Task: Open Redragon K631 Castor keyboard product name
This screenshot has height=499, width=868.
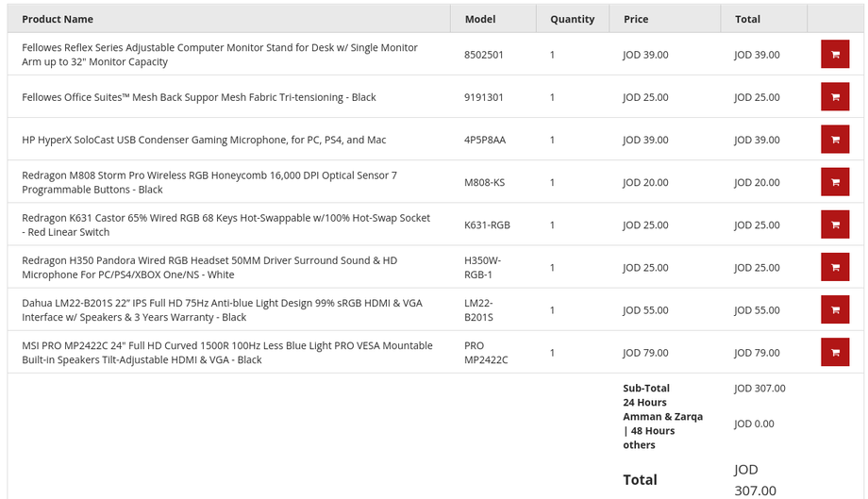Action: [x=225, y=225]
